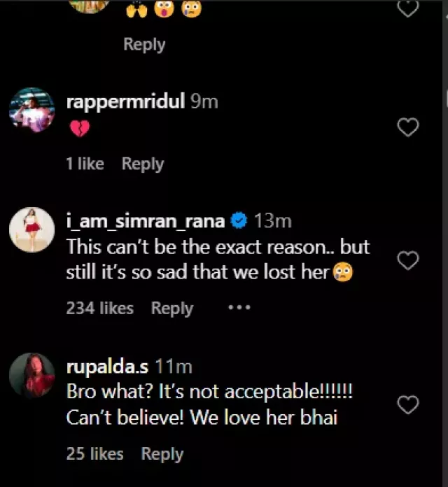This screenshot has width=448, height=487.
Task: Reply to i_am_simran_rana's comment
Action: [x=172, y=308]
